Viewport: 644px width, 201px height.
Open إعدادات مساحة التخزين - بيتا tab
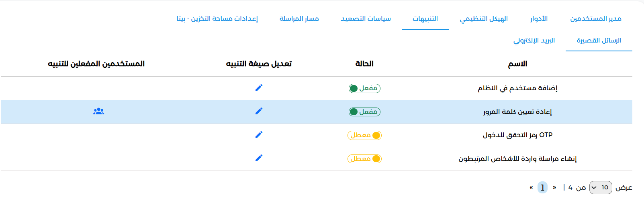tap(217, 19)
